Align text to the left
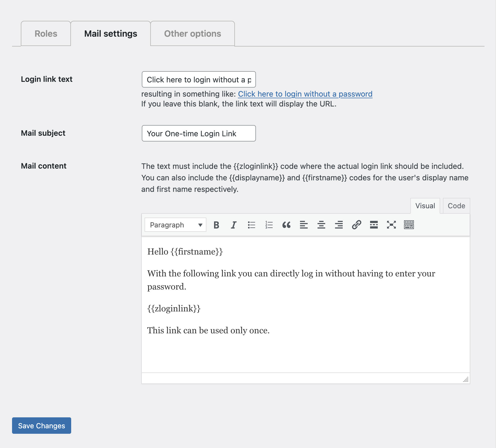 pos(304,225)
